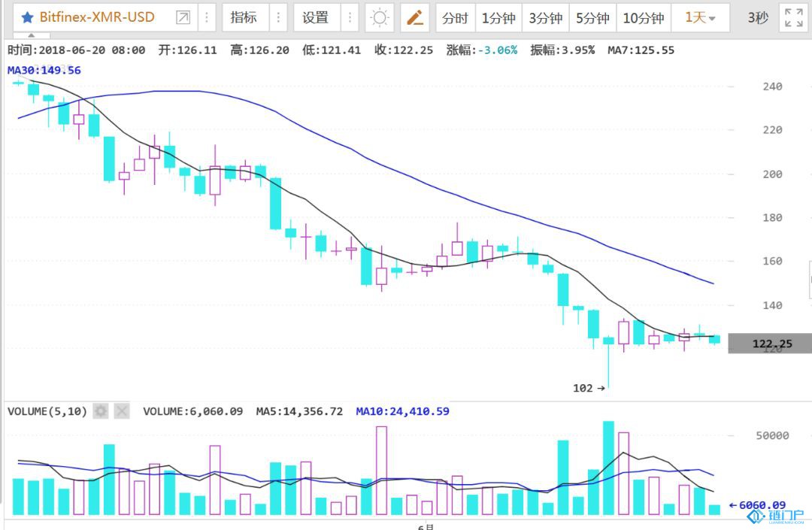Select the 1分钟 interval

coord(498,18)
